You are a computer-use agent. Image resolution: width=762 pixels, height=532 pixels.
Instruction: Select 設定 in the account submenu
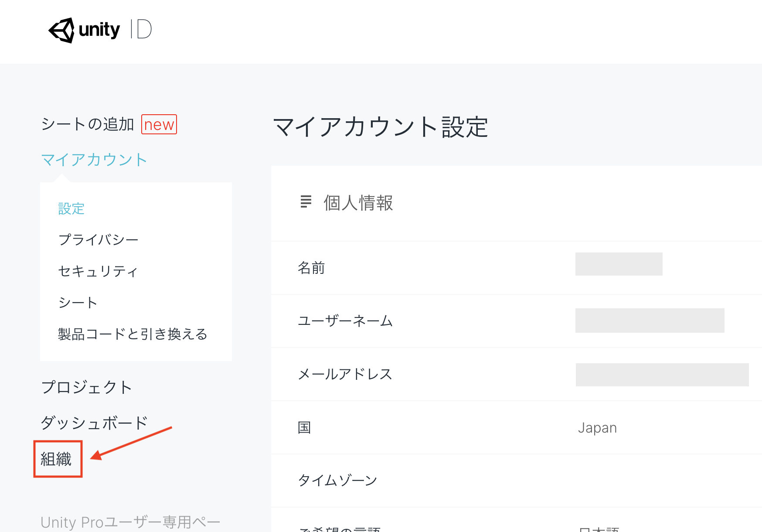[71, 209]
